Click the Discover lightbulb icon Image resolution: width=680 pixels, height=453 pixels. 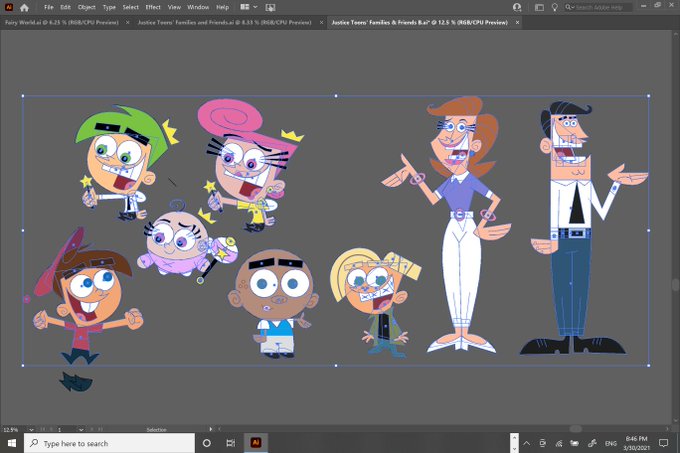click(x=554, y=7)
